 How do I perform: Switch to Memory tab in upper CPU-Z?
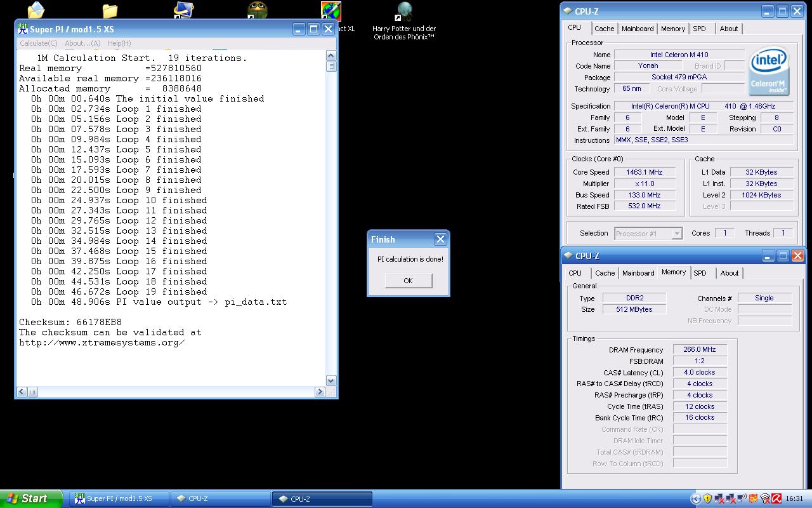coord(673,29)
